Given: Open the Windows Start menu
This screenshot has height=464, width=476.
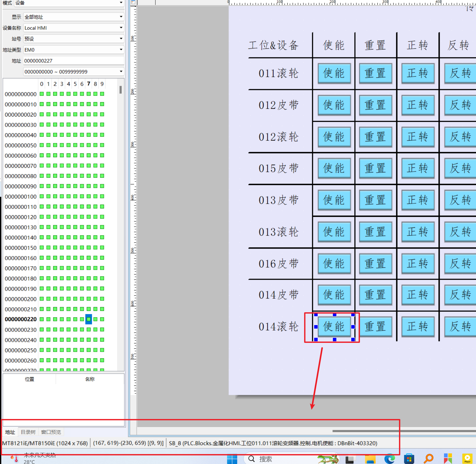Looking at the screenshot, I should [232, 459].
